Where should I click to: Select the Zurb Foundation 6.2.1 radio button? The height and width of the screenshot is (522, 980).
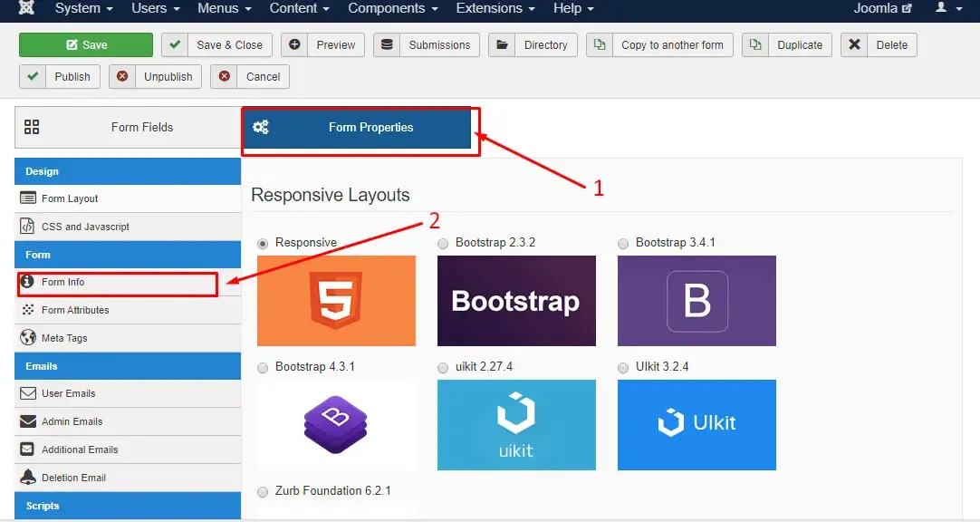point(263,492)
